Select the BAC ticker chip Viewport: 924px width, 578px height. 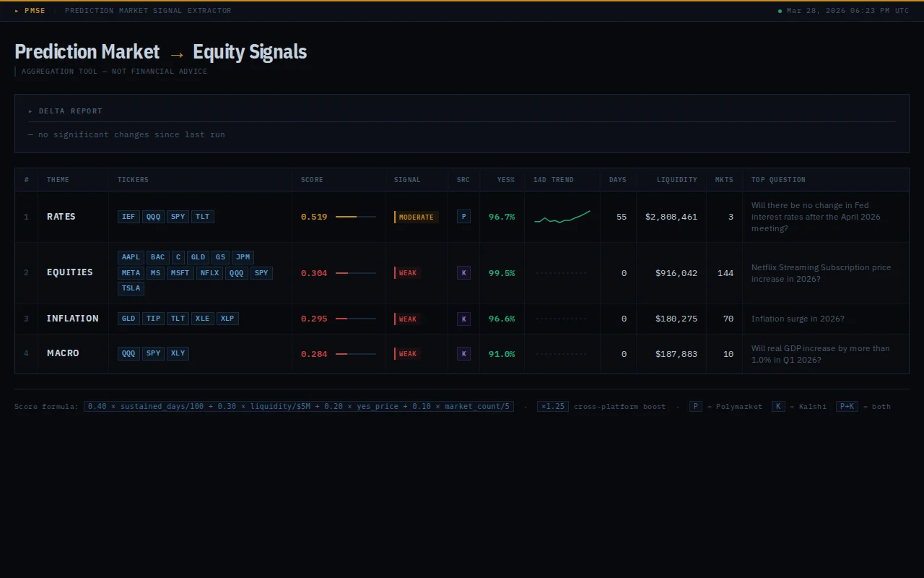point(158,257)
